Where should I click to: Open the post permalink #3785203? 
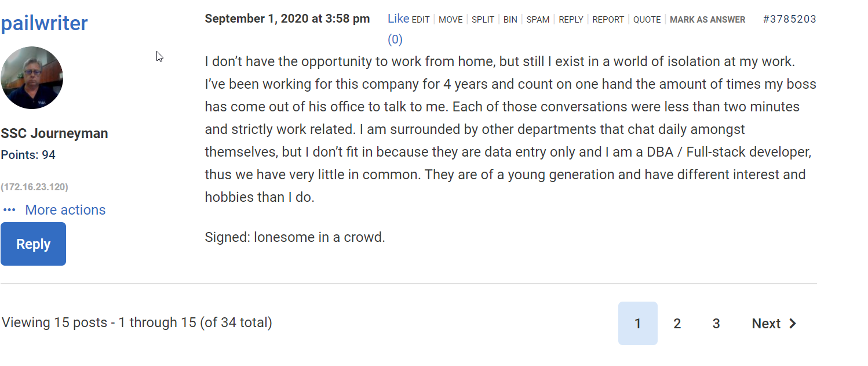789,19
